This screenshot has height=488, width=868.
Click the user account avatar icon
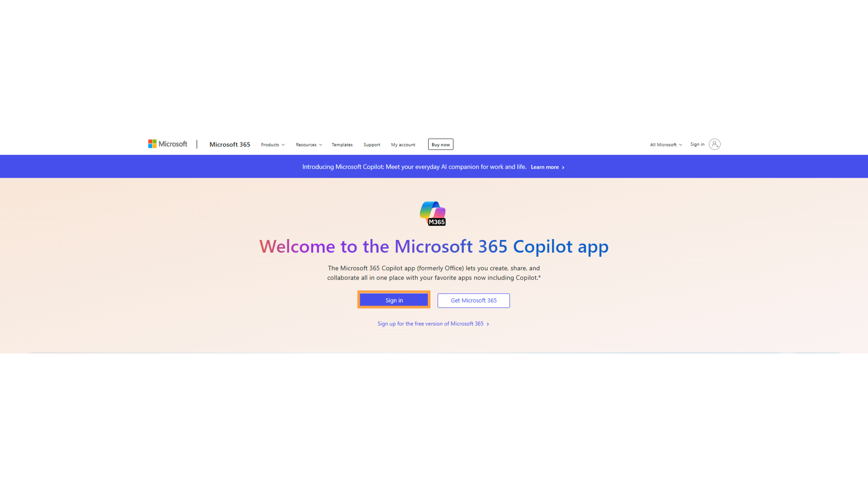[715, 144]
